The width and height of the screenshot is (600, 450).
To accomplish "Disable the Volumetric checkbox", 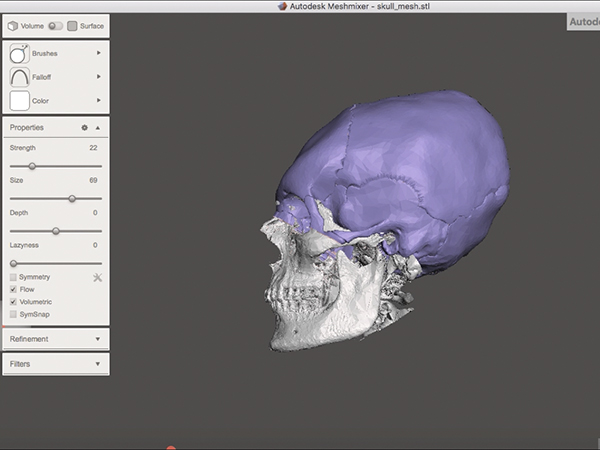I will pos(13,301).
